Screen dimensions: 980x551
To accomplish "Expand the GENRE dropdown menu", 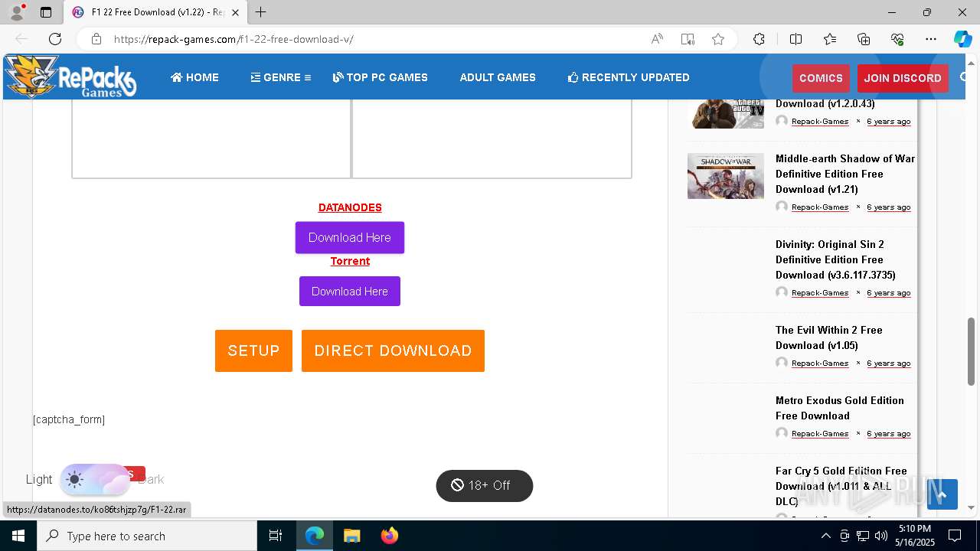I will pyautogui.click(x=281, y=77).
